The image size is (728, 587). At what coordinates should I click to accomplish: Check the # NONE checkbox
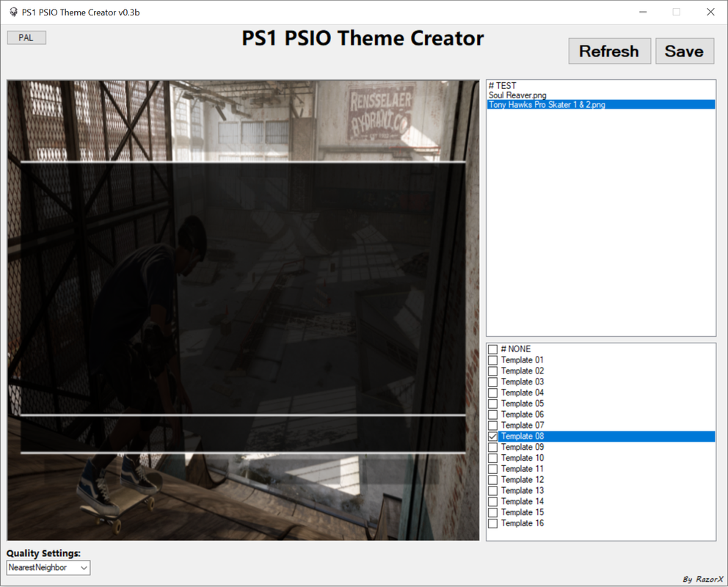click(x=492, y=349)
